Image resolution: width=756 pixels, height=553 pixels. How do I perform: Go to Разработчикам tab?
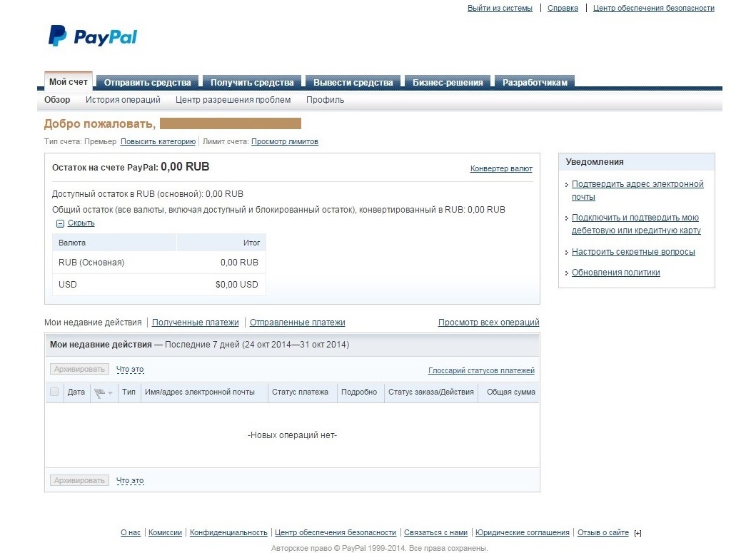point(535,83)
